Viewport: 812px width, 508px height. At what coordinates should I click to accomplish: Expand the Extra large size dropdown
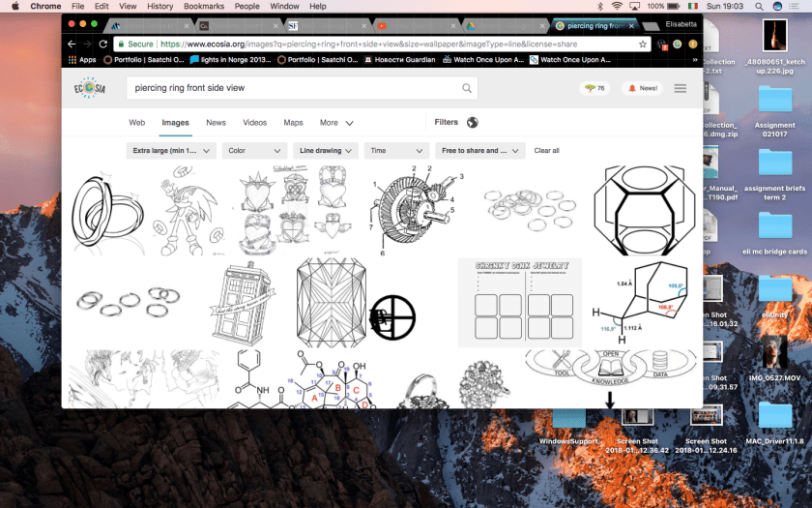(171, 151)
